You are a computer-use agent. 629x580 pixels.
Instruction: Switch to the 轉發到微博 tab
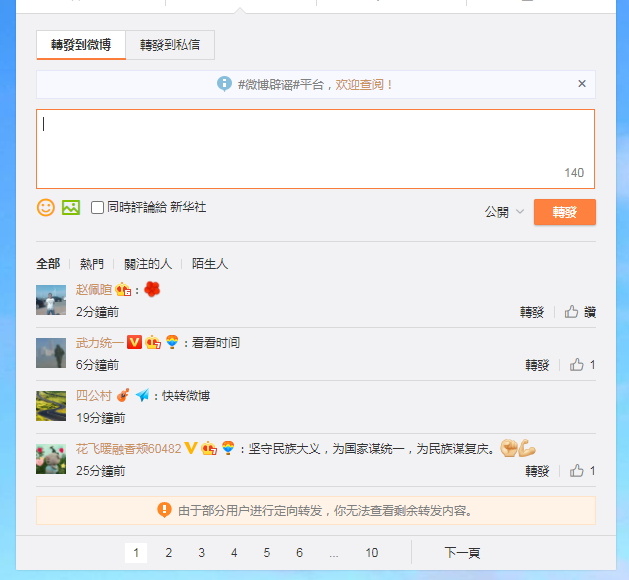pos(81,45)
